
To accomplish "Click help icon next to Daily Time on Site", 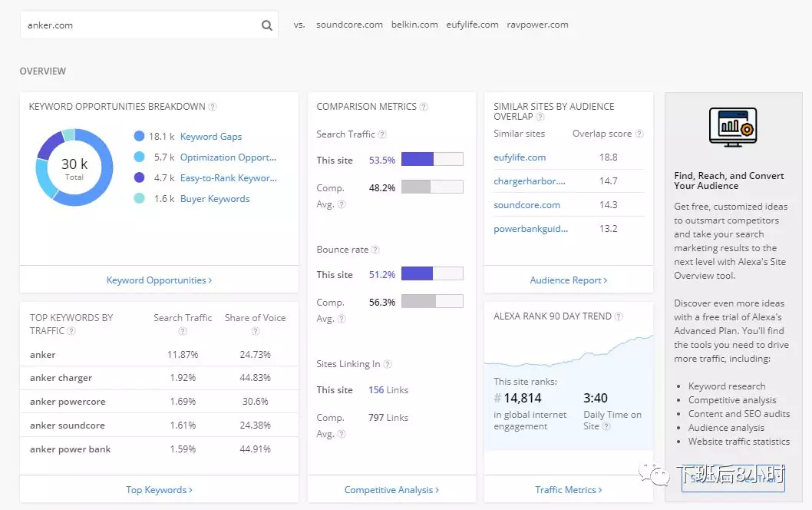I will click(x=606, y=426).
